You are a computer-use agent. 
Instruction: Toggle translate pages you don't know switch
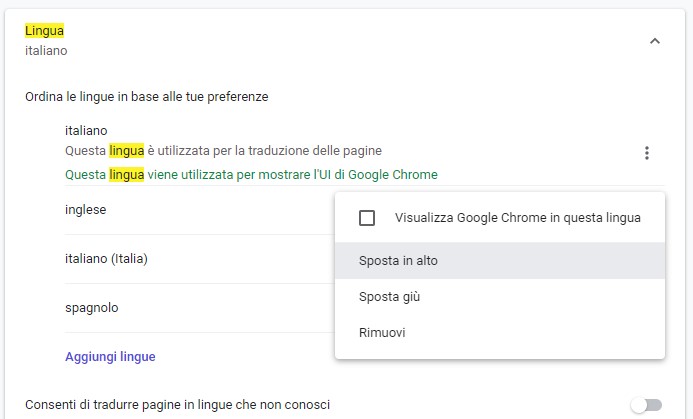coord(646,404)
